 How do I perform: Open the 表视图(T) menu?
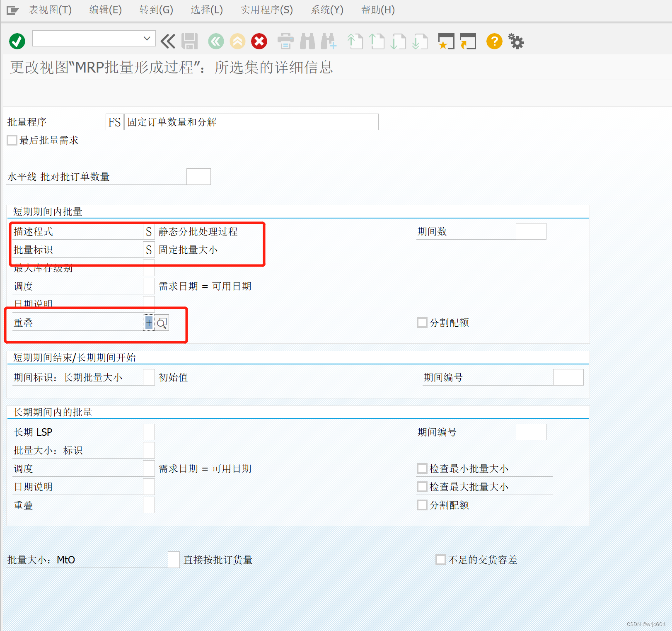pyautogui.click(x=50, y=10)
